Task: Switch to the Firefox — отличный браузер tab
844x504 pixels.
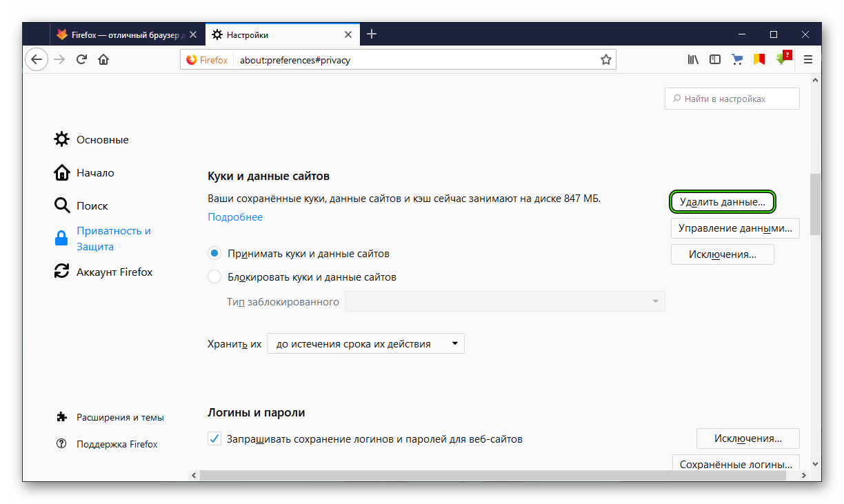Action: point(127,34)
